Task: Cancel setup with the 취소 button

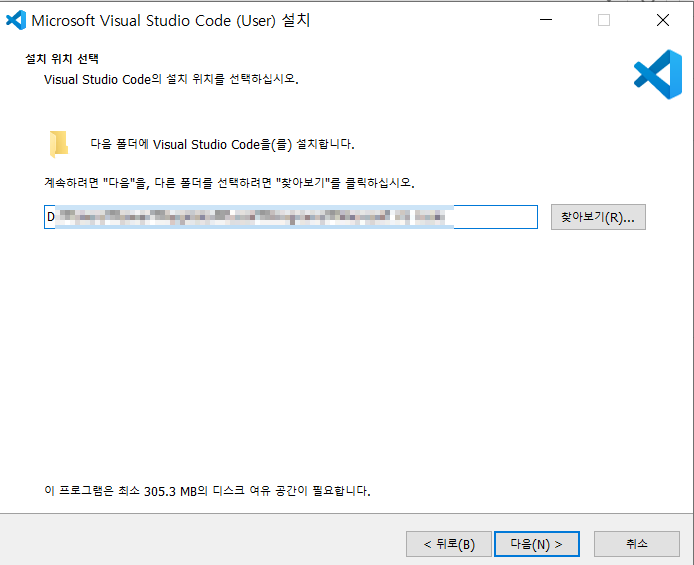Action: pyautogui.click(x=636, y=544)
